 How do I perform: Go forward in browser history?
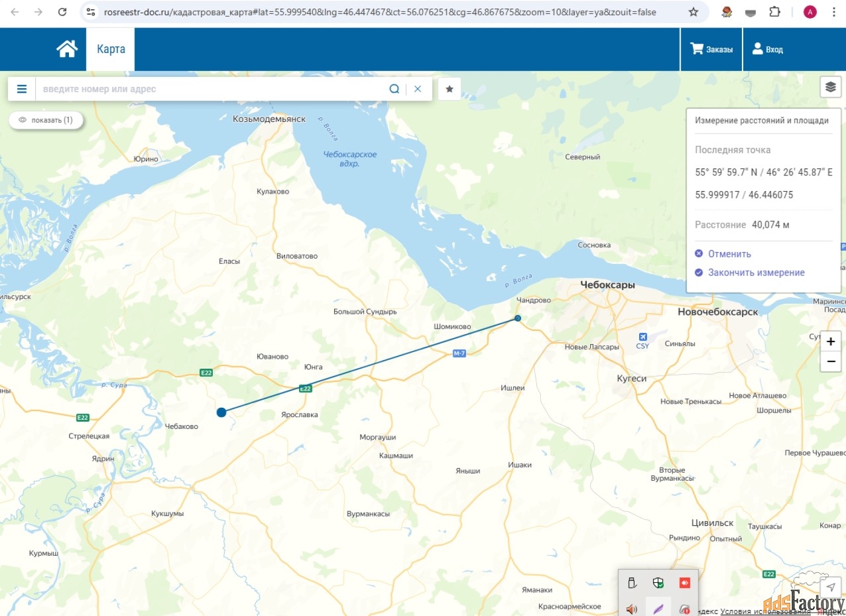click(38, 12)
